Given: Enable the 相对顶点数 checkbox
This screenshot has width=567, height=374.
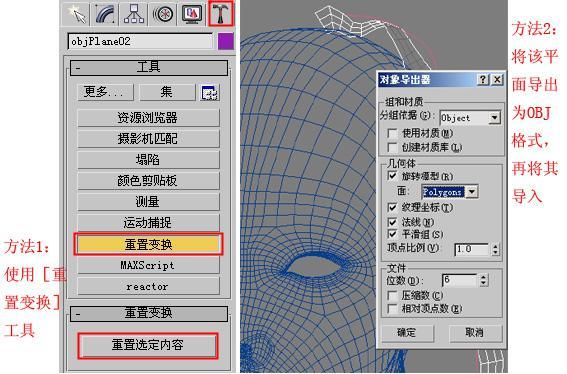Looking at the screenshot, I should pos(392,309).
